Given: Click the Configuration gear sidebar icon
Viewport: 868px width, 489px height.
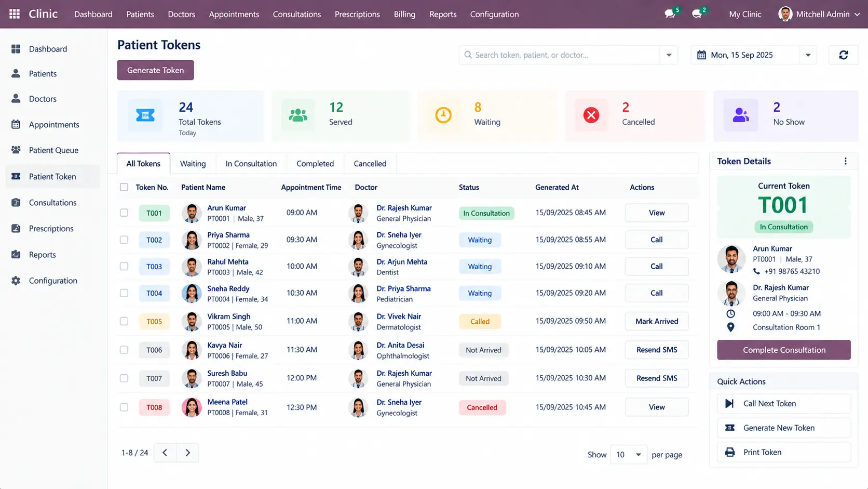Looking at the screenshot, I should [16, 281].
